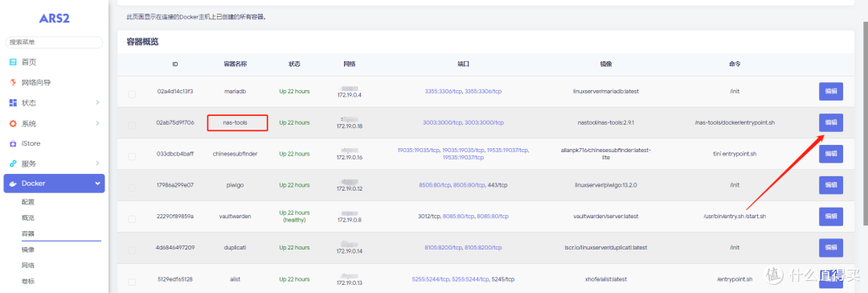Viewport: 868px width, 293px height.
Task: Check the mariadb container checkbox
Action: 132,94
